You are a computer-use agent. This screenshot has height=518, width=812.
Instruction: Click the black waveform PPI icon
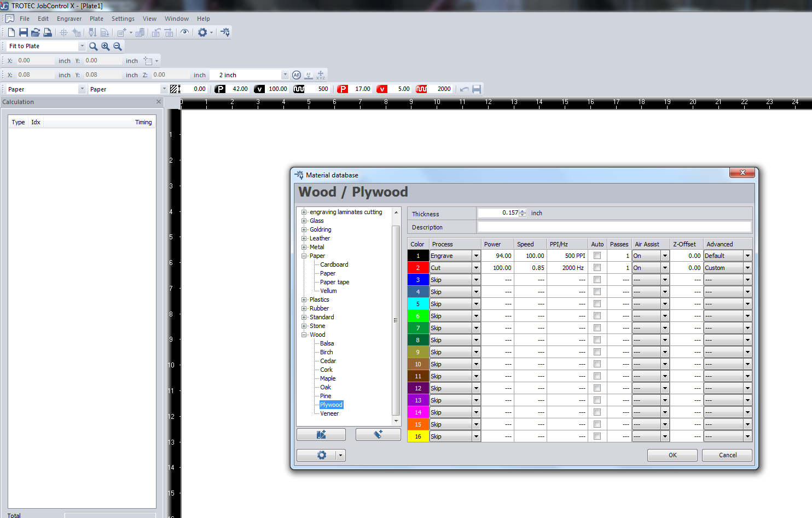tap(299, 89)
